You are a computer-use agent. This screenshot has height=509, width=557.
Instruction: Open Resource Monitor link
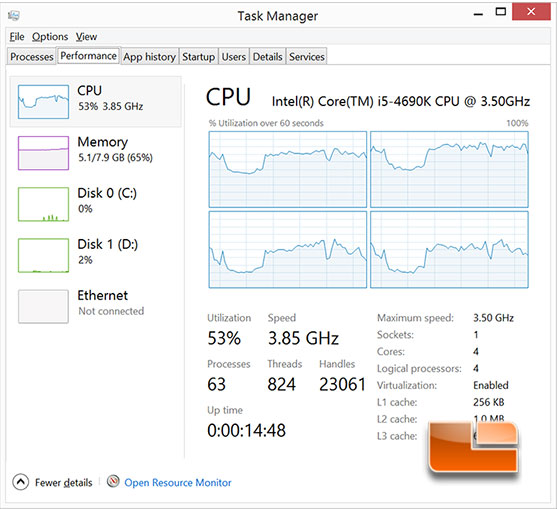pyautogui.click(x=178, y=482)
